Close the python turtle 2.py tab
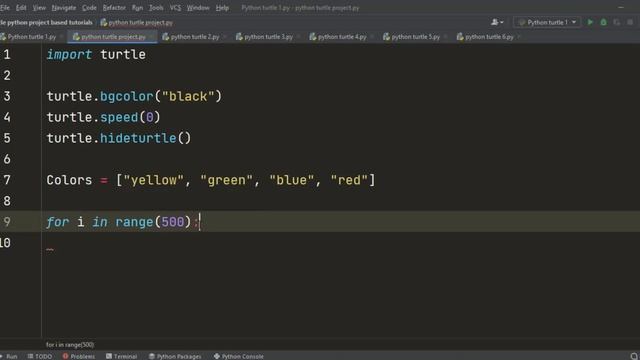 [x=225, y=37]
